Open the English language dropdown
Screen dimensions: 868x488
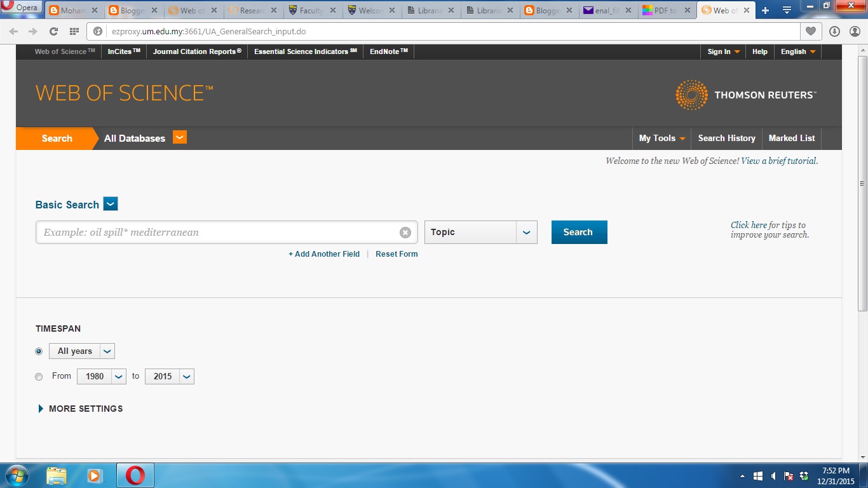(798, 51)
